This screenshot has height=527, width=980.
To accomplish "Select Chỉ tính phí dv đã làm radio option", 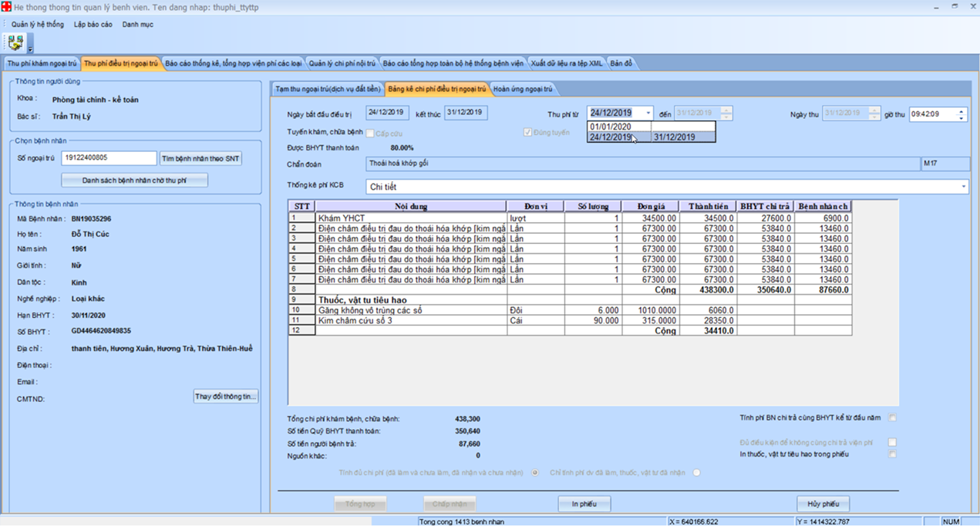I will click(x=696, y=472).
